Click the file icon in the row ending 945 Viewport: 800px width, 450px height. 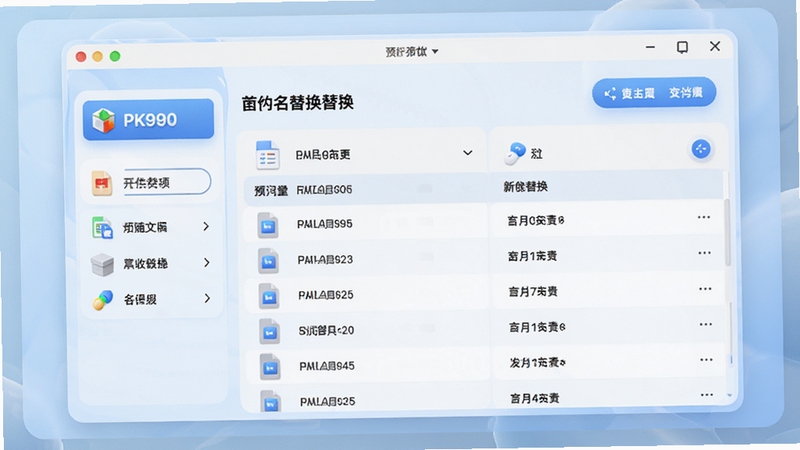(270, 367)
